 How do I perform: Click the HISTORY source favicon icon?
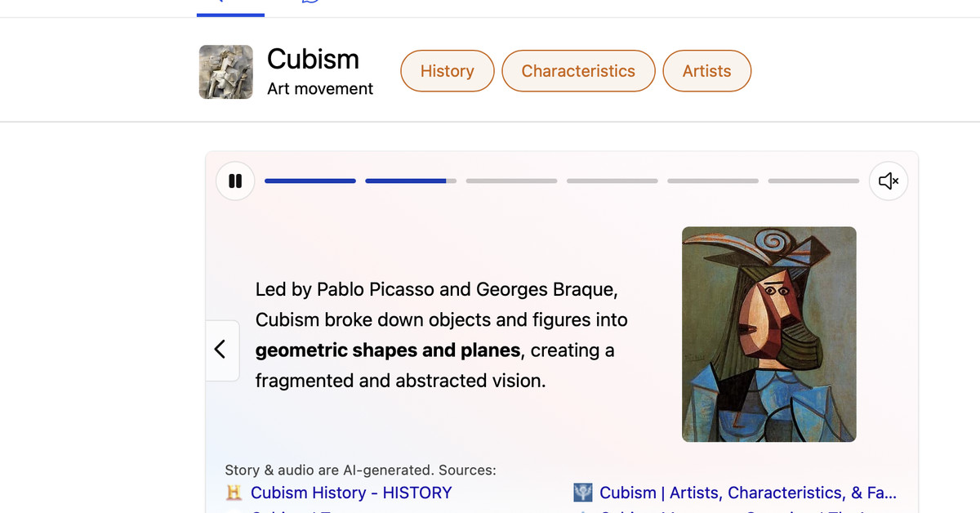click(234, 493)
